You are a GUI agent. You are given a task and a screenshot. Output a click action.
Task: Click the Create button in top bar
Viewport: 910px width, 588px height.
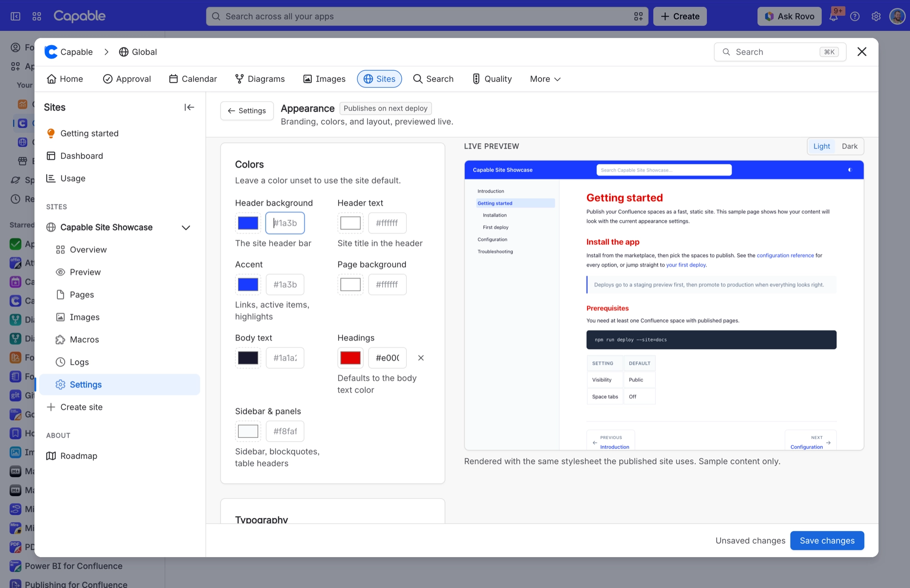click(x=680, y=16)
